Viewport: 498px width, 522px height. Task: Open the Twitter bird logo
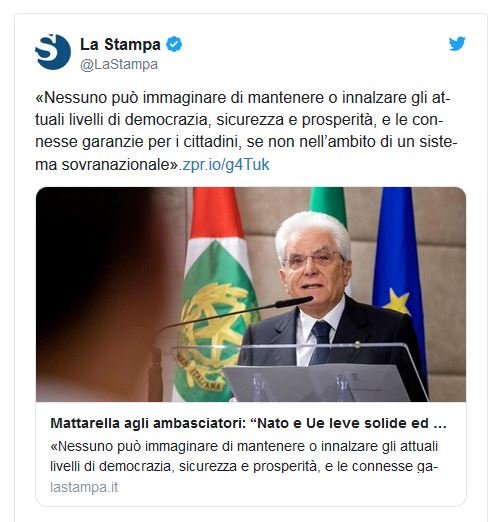coord(457,44)
